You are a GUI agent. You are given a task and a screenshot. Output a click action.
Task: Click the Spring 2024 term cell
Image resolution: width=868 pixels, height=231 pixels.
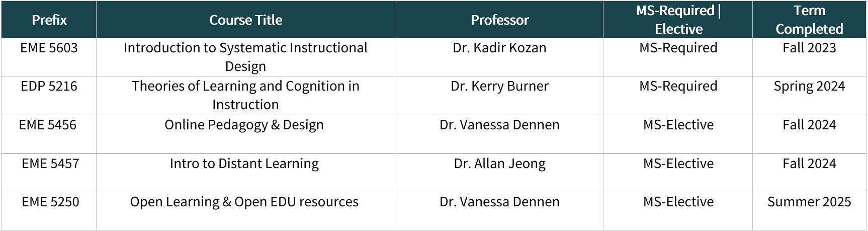[809, 87]
